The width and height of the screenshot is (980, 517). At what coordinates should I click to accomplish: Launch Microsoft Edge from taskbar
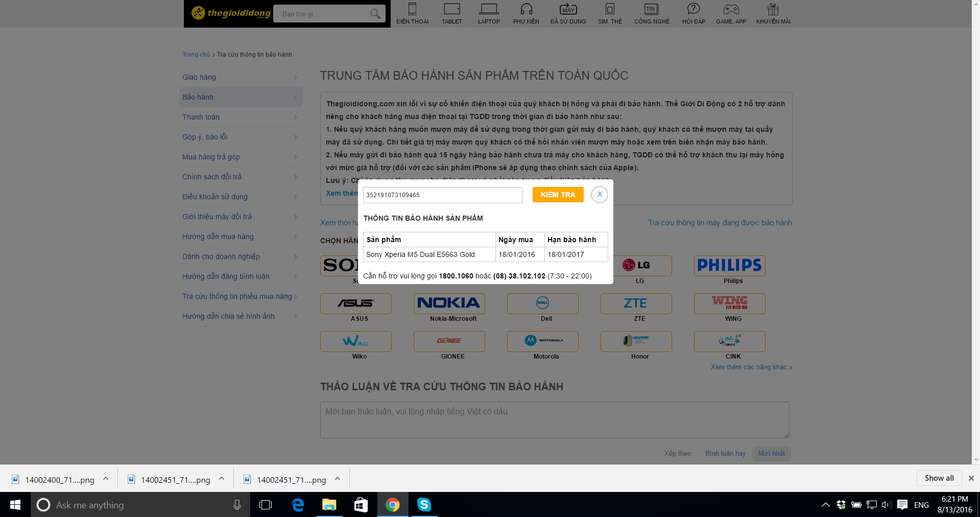298,505
